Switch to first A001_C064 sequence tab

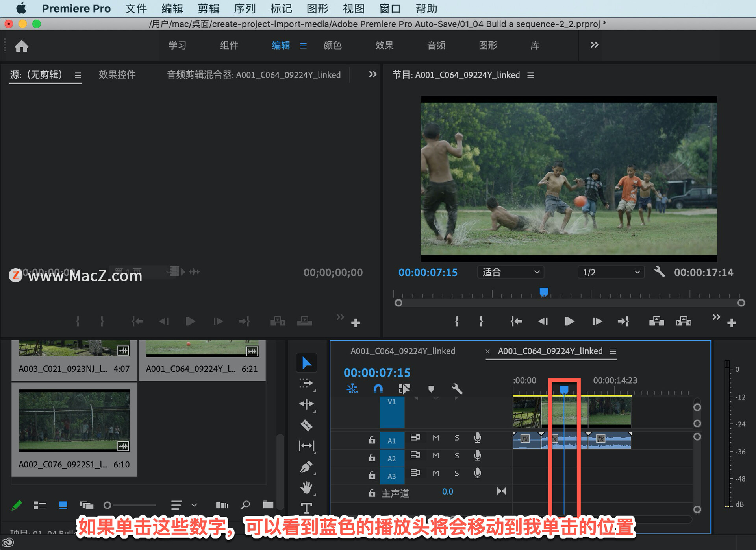tap(403, 351)
